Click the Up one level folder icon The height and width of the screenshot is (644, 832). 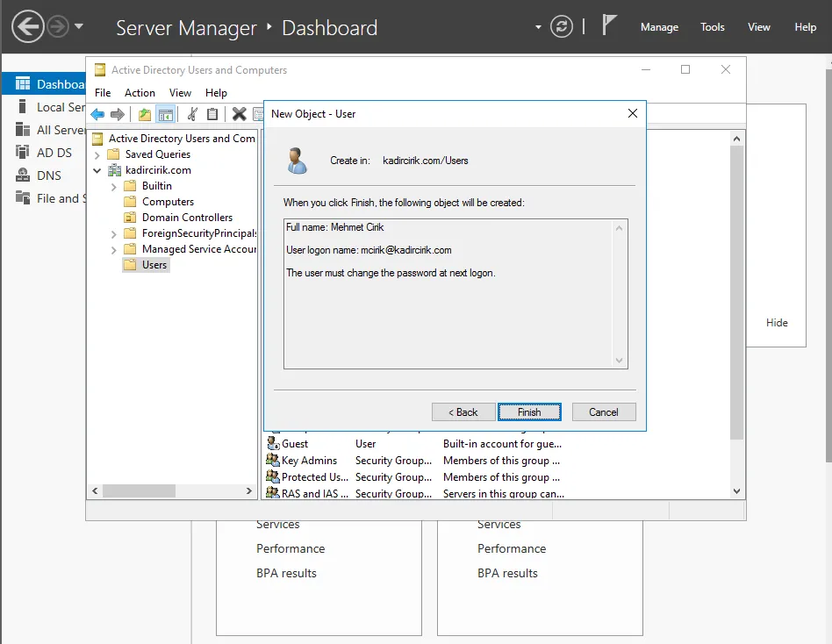[144, 114]
